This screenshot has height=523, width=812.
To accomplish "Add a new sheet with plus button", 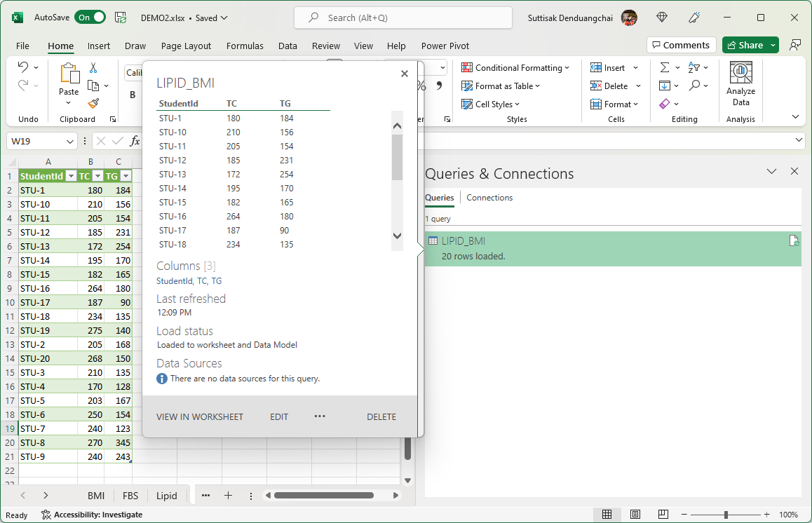I will [x=228, y=496].
